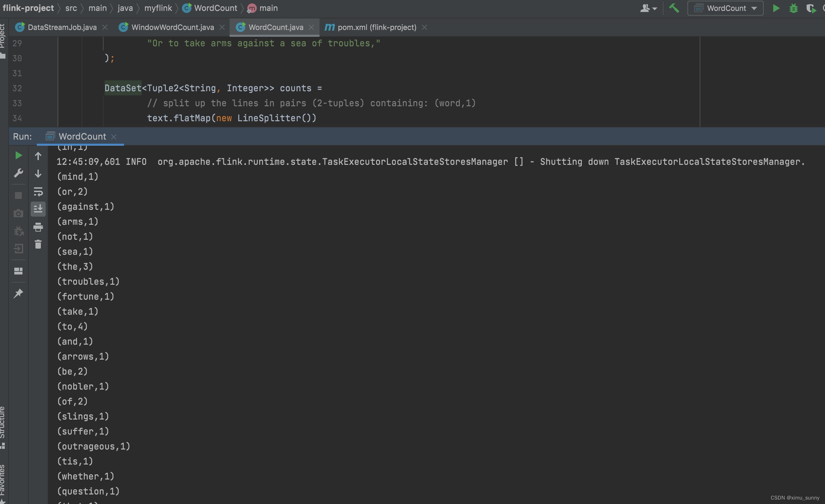Click line number 32 in gutter
The image size is (825, 504).
(x=17, y=89)
